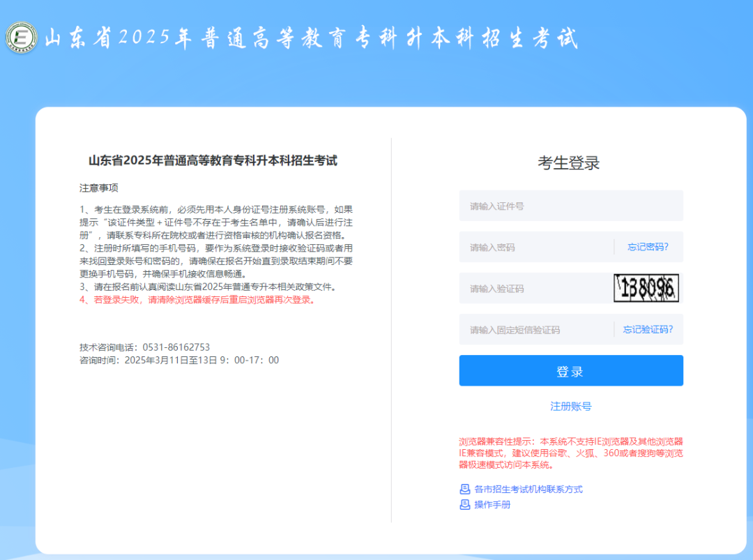Refresh the captcha image 138096
The width and height of the screenshot is (753, 560).
(x=646, y=288)
